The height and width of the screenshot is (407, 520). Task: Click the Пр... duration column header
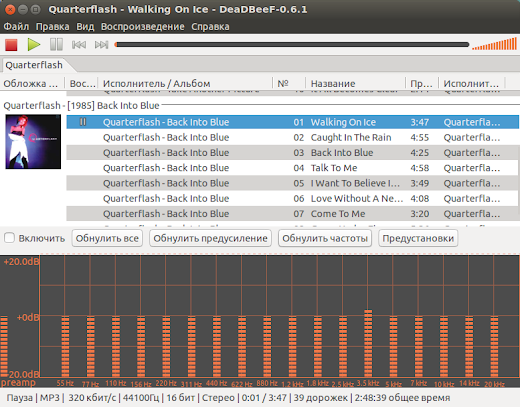point(422,83)
